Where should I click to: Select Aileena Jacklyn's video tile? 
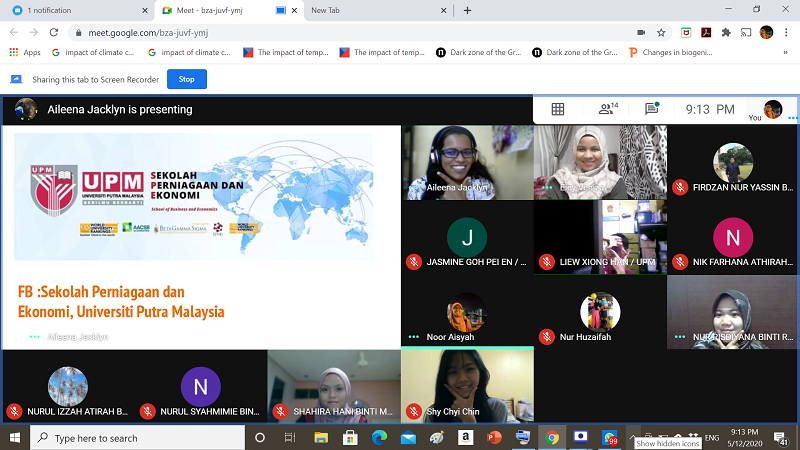click(x=466, y=162)
